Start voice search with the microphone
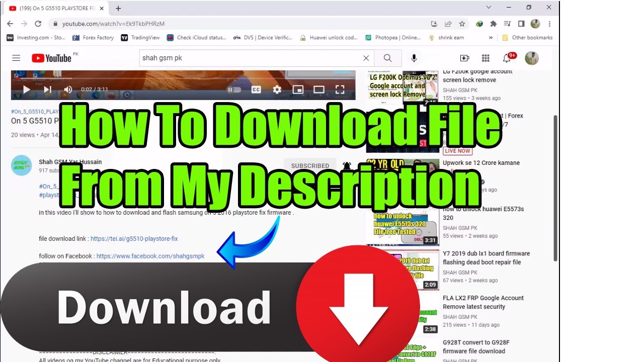 (x=414, y=58)
